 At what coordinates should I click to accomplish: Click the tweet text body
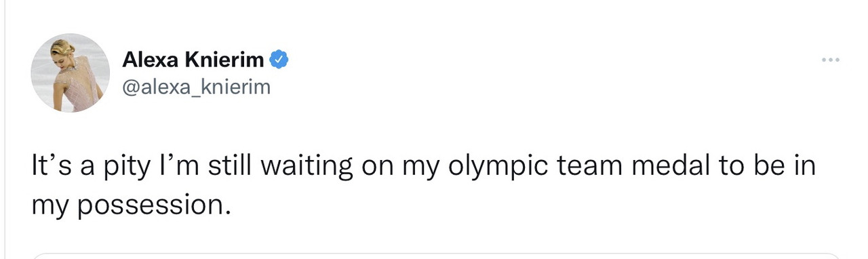pyautogui.click(x=423, y=184)
